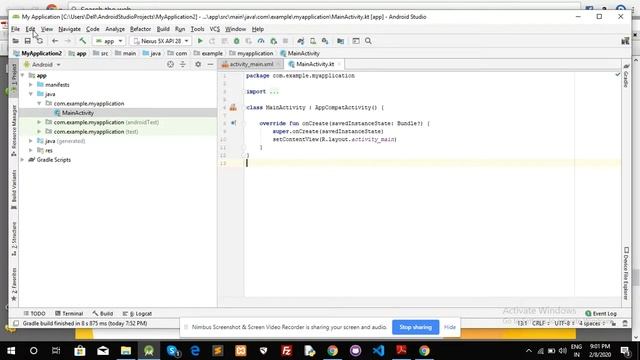Viewport: 640px width, 360px height.
Task: Click the scroll-from-source target icon in Project panel
Action: [x=170, y=64]
